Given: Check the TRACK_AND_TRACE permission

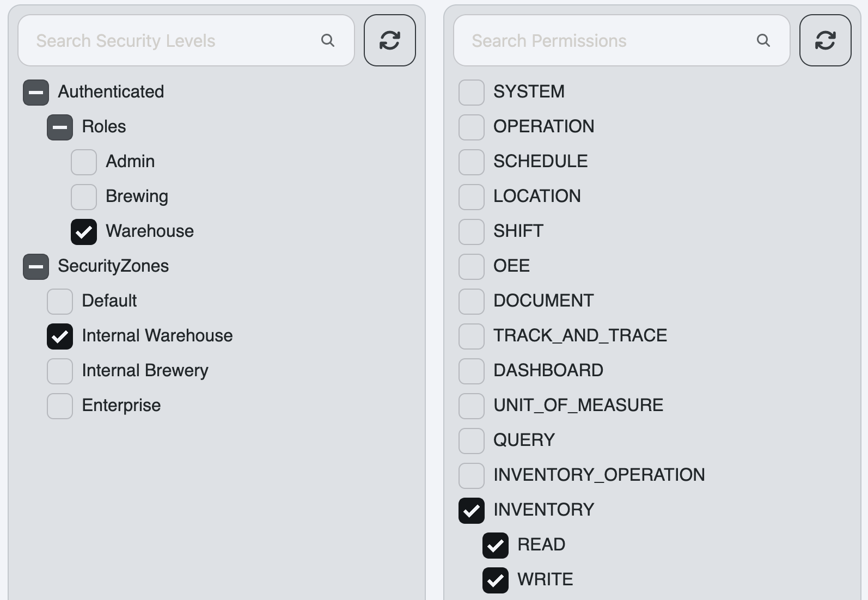Looking at the screenshot, I should click(x=472, y=336).
